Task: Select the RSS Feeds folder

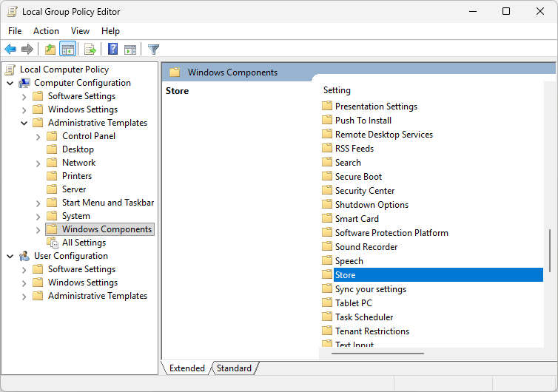Action: [354, 149]
